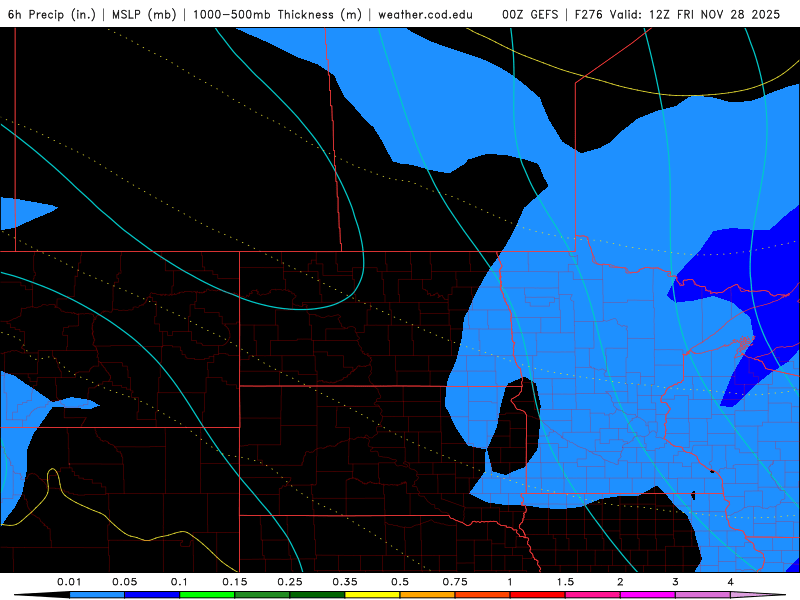Click the '4' legend value
The height and width of the screenshot is (600, 800).
pos(731,582)
